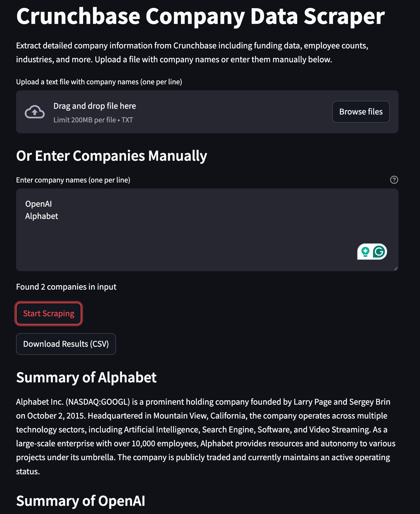
Task: Click the textarea resize handle corner
Action: pyautogui.click(x=396, y=268)
